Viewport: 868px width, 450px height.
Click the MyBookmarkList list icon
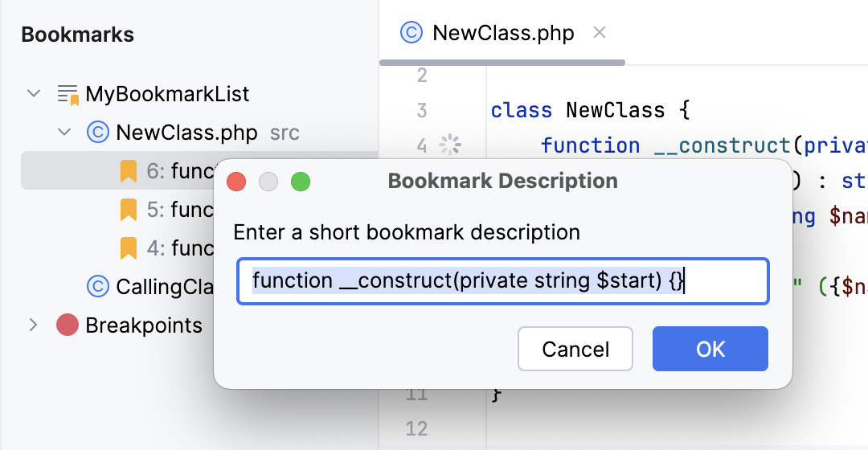68,94
